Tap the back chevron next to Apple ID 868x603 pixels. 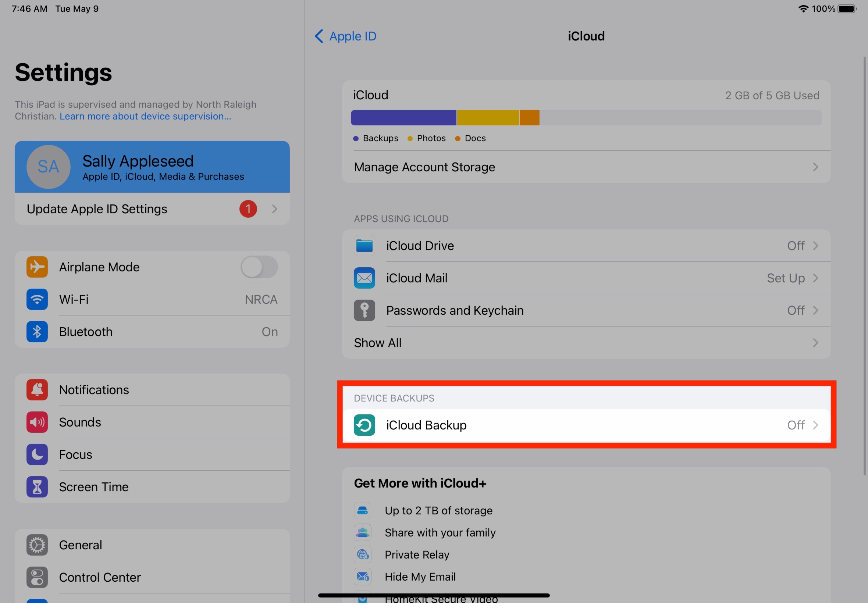319,36
